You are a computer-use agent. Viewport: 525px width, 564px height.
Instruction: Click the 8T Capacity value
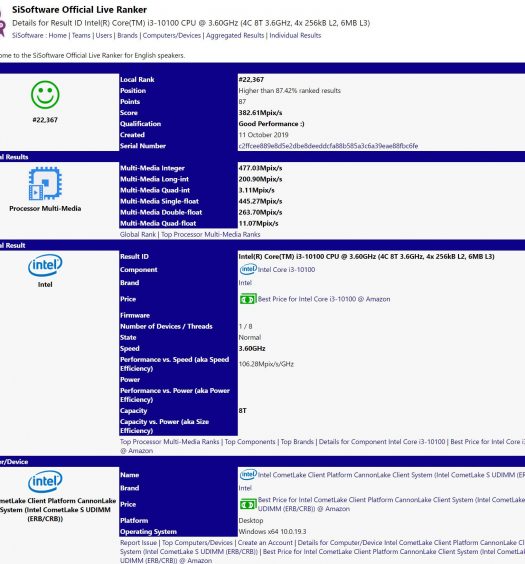(242, 410)
